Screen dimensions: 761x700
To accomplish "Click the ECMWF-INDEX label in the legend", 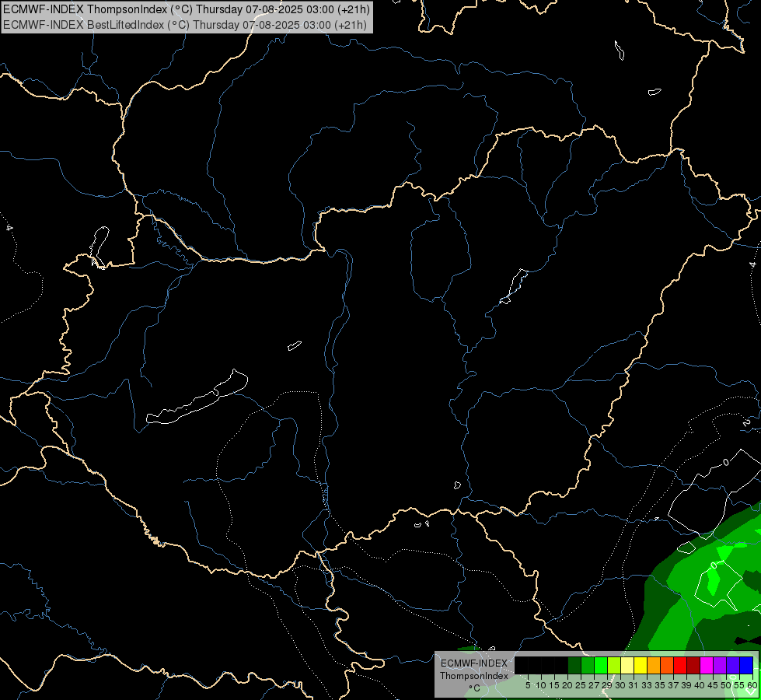I will (474, 663).
